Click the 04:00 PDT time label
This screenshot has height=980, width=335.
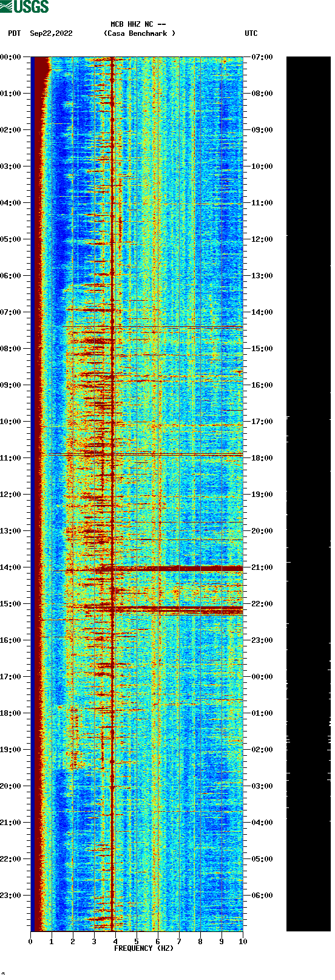tap(11, 203)
